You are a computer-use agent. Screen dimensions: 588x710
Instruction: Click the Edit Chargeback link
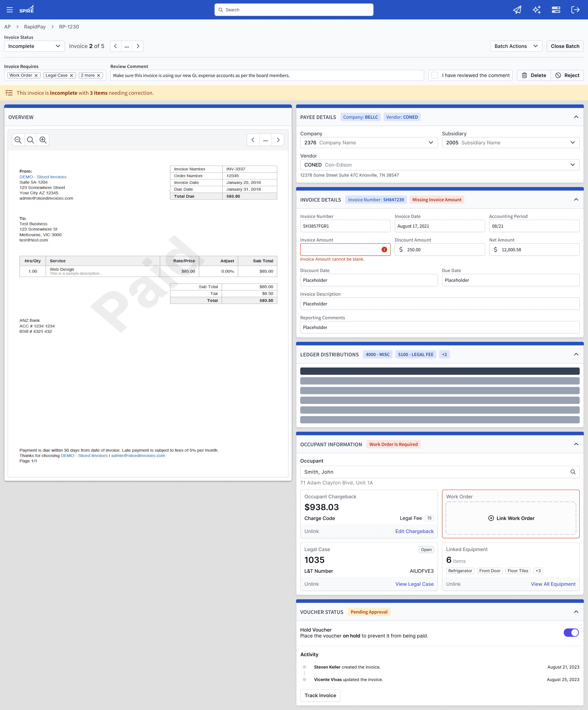[x=414, y=531]
